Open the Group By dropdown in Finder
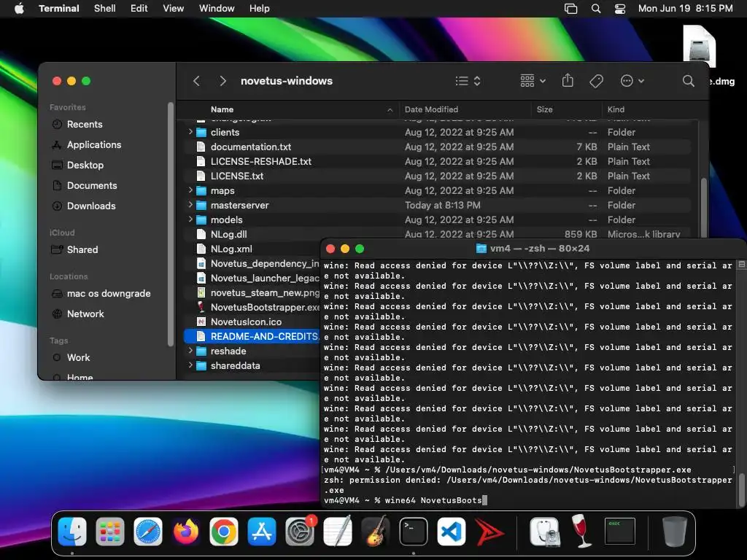The height and width of the screenshot is (560, 747). click(533, 81)
